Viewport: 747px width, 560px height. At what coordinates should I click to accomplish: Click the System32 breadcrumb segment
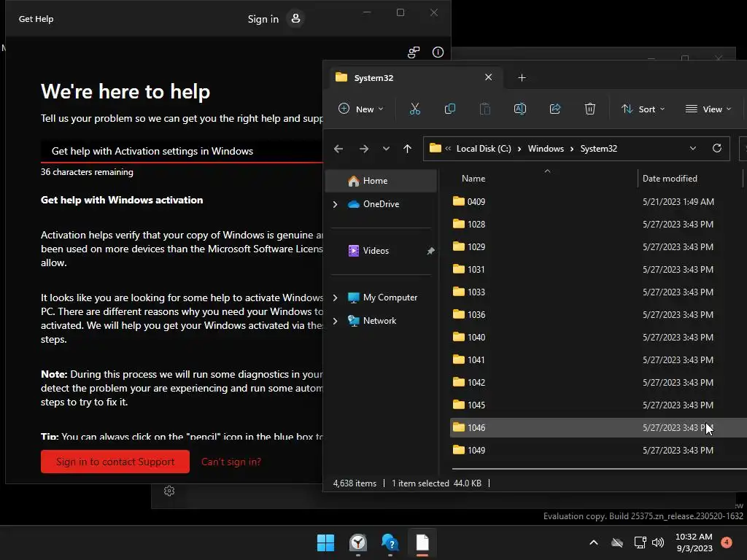pos(598,149)
